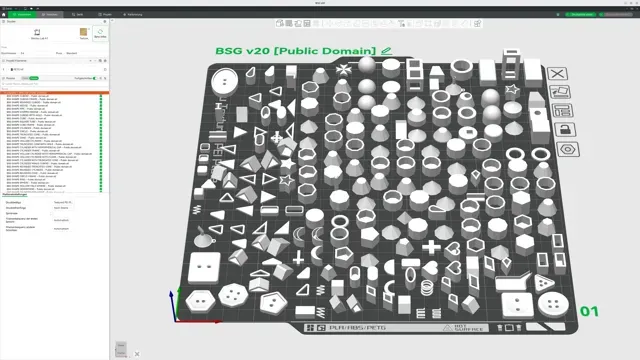Open the Home screen icon
The height and width of the screenshot is (360, 640).
coord(3,14)
